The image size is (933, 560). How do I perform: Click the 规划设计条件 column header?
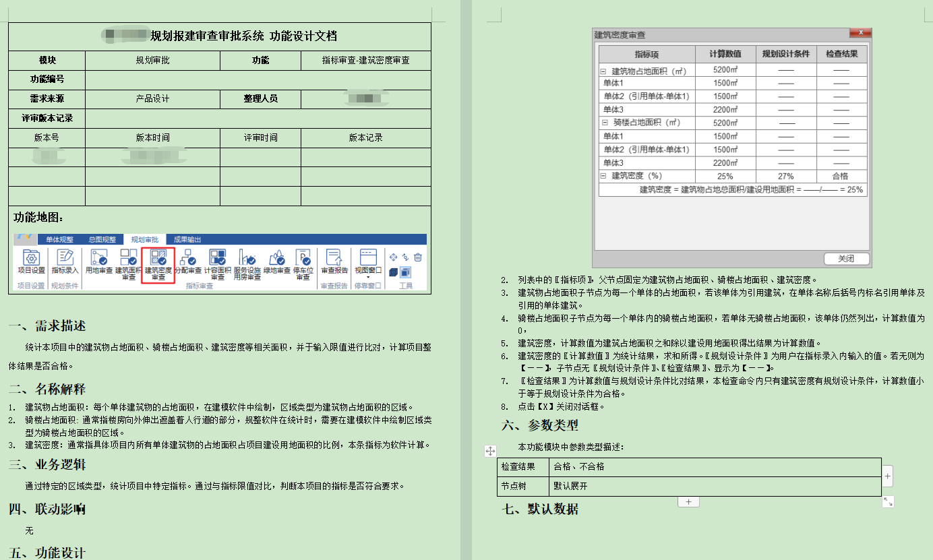pos(786,54)
